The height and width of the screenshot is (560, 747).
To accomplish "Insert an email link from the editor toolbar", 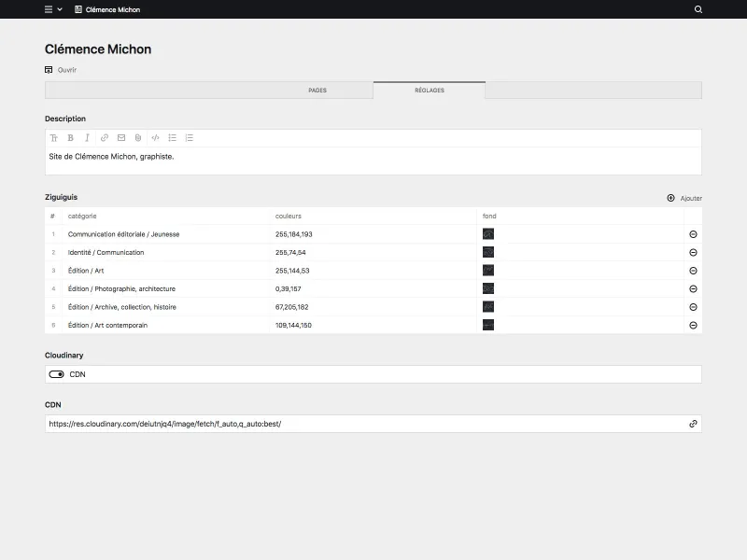I will coord(120,137).
